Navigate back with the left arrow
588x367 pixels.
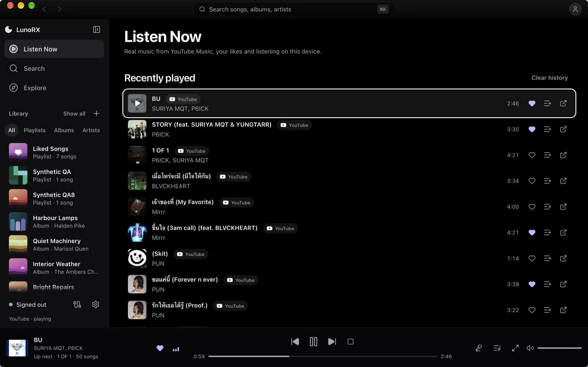(44, 9)
